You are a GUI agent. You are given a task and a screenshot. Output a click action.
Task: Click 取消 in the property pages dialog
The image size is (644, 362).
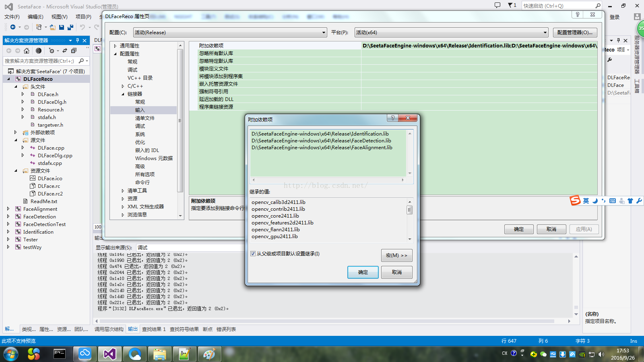click(x=551, y=229)
